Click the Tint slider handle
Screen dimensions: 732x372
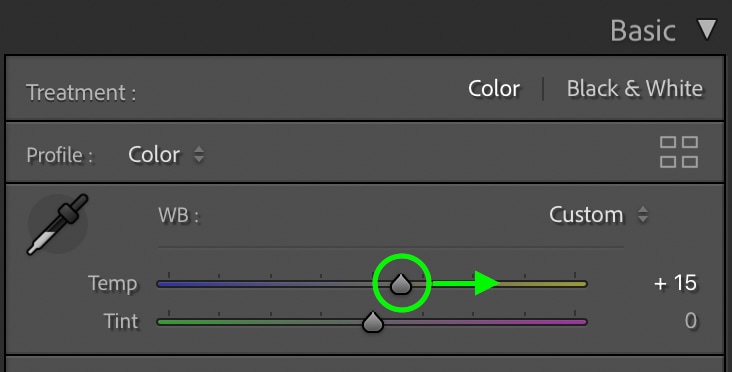(x=373, y=322)
